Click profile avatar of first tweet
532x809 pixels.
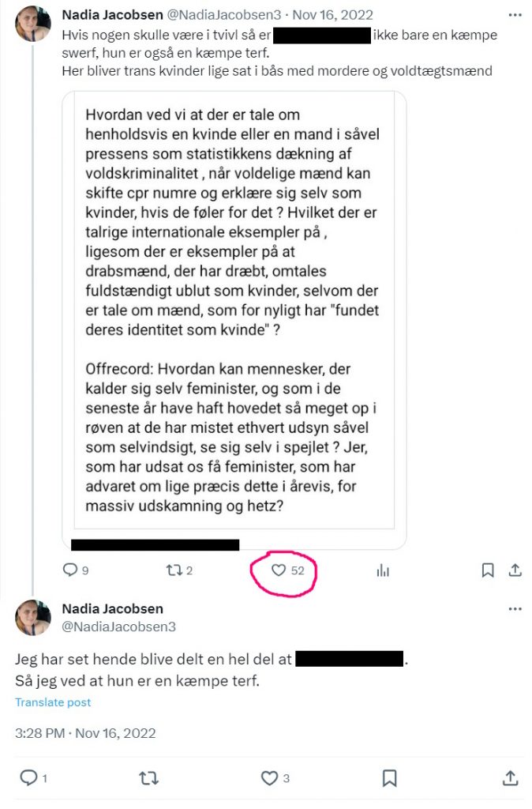(x=33, y=23)
